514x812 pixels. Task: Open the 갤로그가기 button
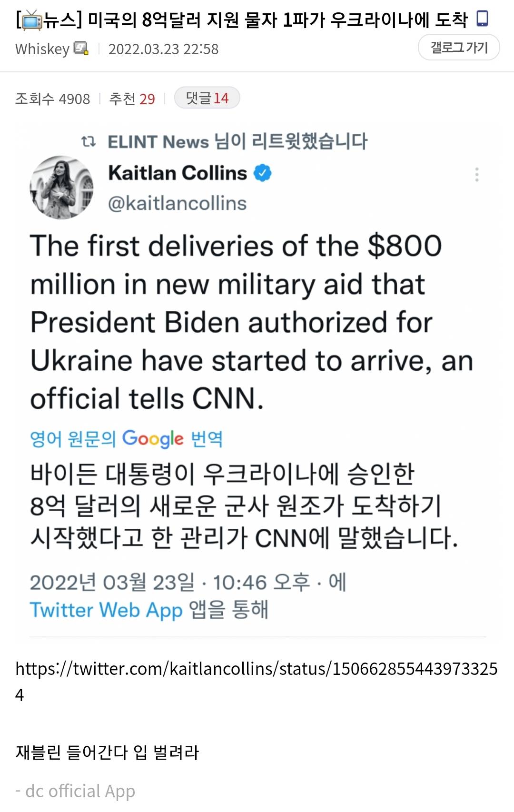pyautogui.click(x=459, y=48)
